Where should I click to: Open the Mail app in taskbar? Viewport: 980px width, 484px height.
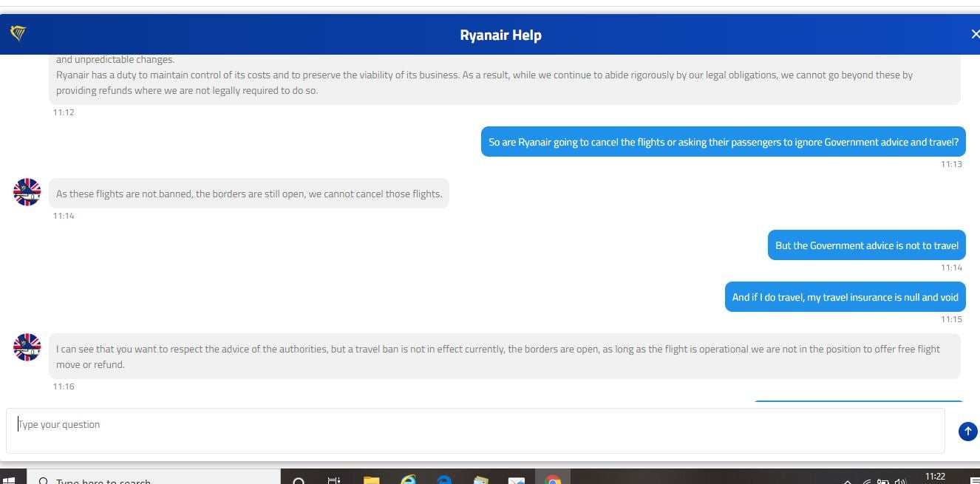click(x=516, y=480)
